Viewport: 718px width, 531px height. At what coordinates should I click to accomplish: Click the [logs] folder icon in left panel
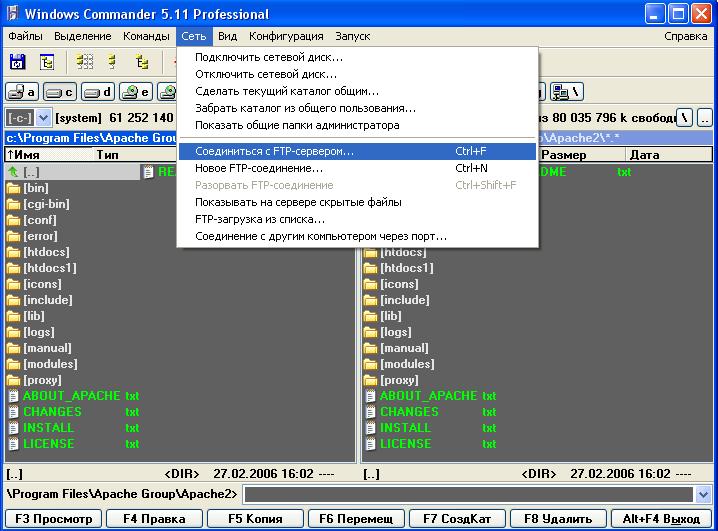14,332
